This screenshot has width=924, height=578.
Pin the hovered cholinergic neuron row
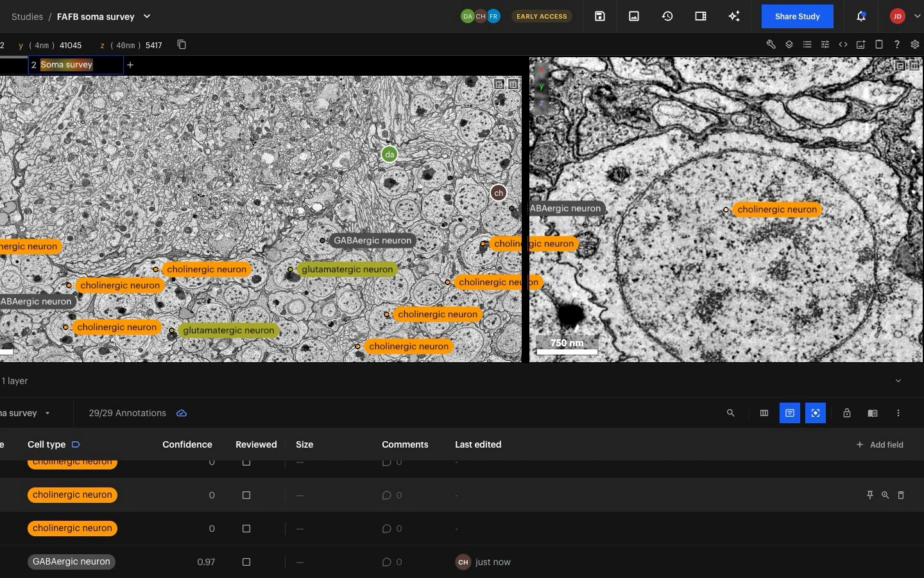tap(870, 495)
